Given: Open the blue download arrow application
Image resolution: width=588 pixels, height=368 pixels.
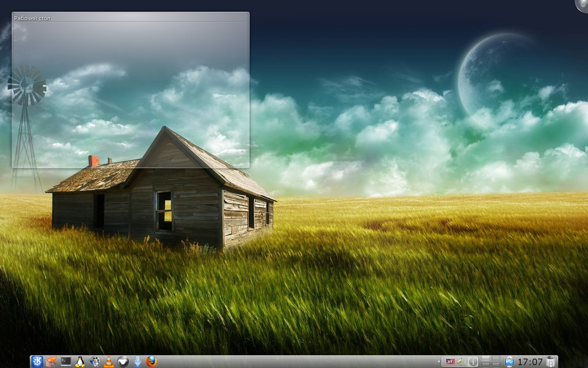Looking at the screenshot, I should coord(138,361).
